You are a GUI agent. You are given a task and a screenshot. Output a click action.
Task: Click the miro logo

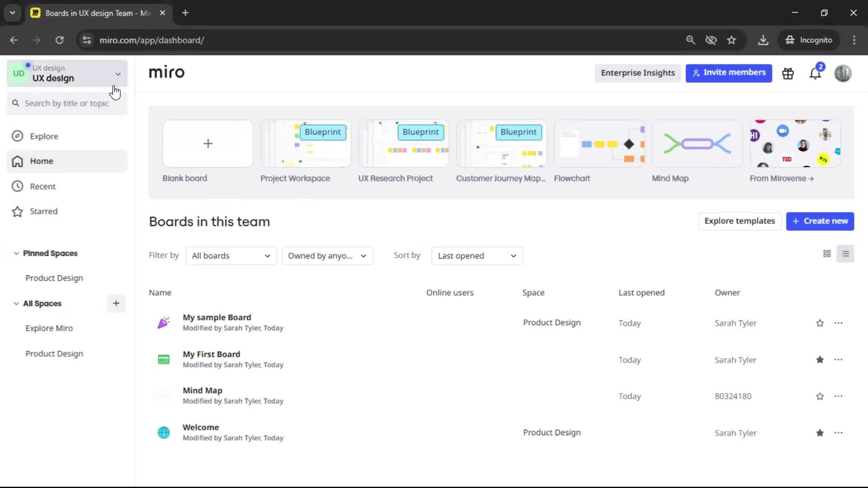(166, 72)
